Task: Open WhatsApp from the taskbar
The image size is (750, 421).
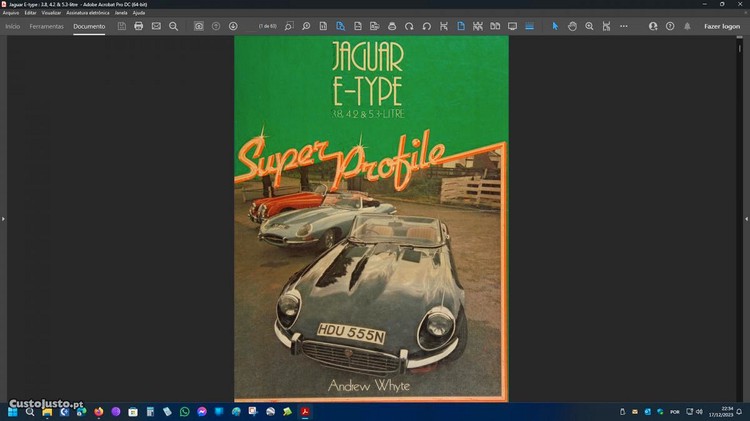Action: coord(184,411)
